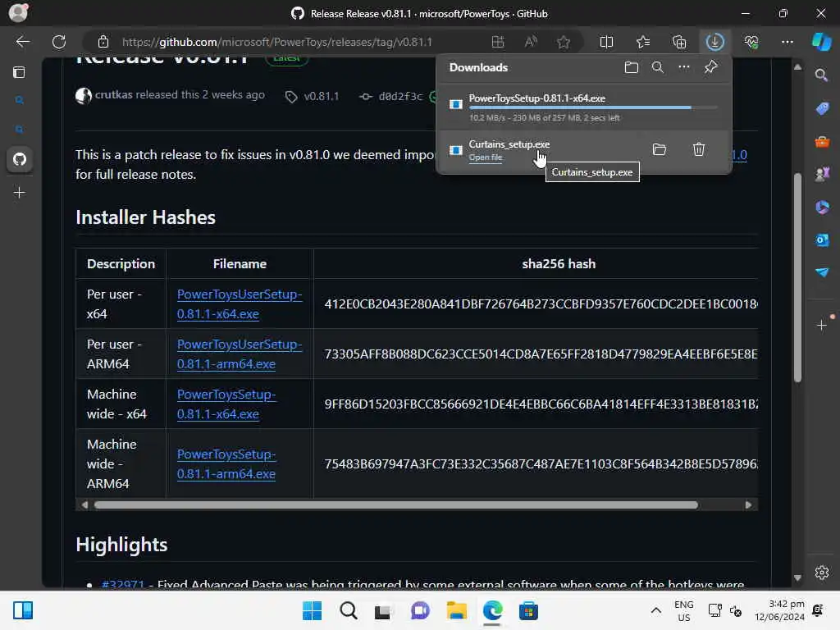Open profile avatar in title bar
The image size is (840, 630).
click(18, 12)
